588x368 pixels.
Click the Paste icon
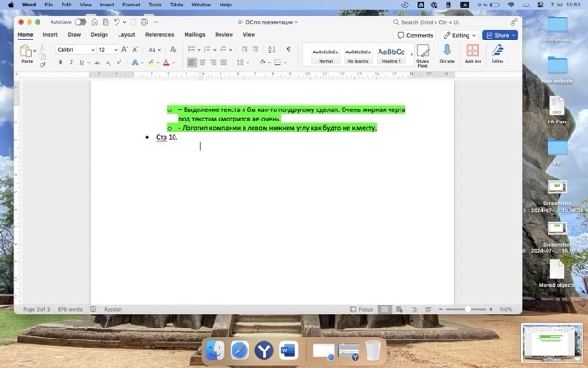(27, 53)
